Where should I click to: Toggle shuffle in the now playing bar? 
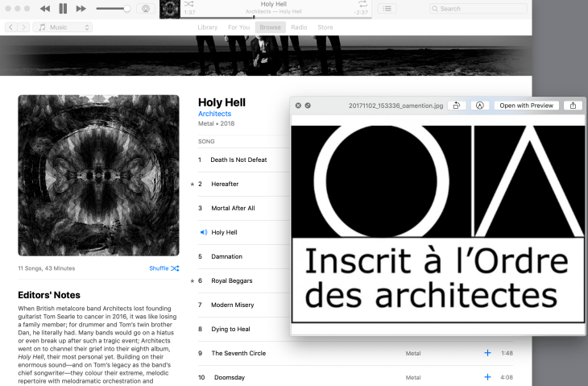coord(188,4)
